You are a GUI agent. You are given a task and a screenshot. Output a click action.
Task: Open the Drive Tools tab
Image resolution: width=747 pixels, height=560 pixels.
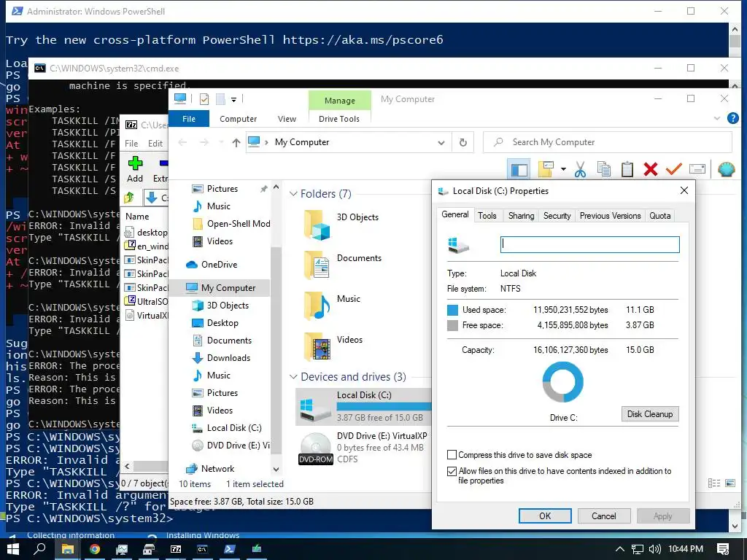click(339, 119)
